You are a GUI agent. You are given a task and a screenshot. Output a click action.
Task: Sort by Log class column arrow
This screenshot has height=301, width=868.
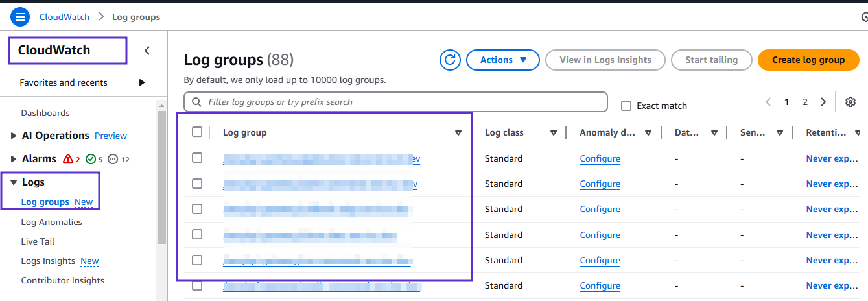pyautogui.click(x=554, y=133)
